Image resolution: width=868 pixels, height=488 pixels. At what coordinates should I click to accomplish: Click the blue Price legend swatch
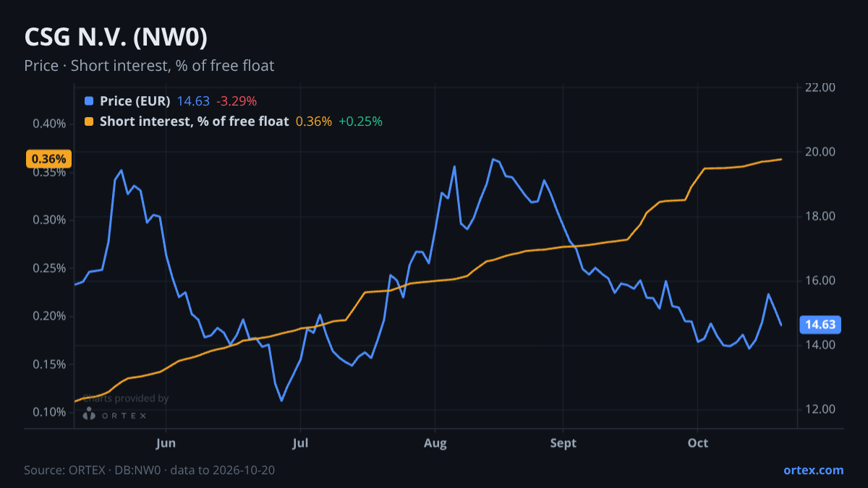(x=89, y=101)
